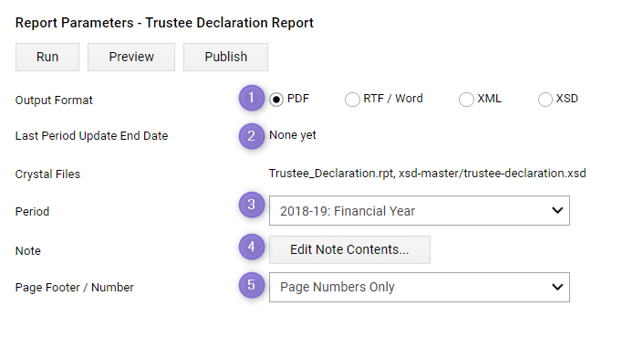Select the PDF output format
Viewport: 644px width, 338px height.
[276, 99]
